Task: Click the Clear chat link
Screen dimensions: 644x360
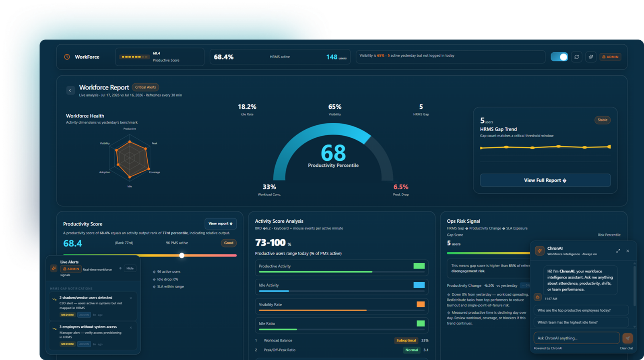Action: (626, 348)
